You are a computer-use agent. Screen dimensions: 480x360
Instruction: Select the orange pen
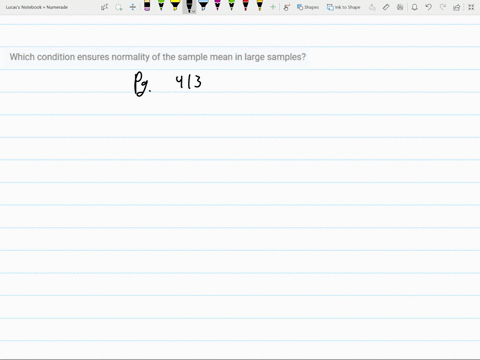pyautogui.click(x=260, y=6)
